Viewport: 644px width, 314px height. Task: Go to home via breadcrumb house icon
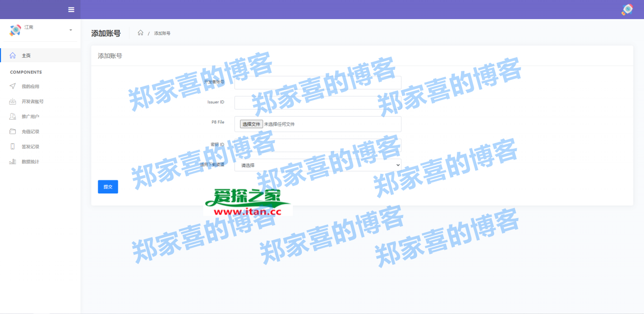point(140,33)
